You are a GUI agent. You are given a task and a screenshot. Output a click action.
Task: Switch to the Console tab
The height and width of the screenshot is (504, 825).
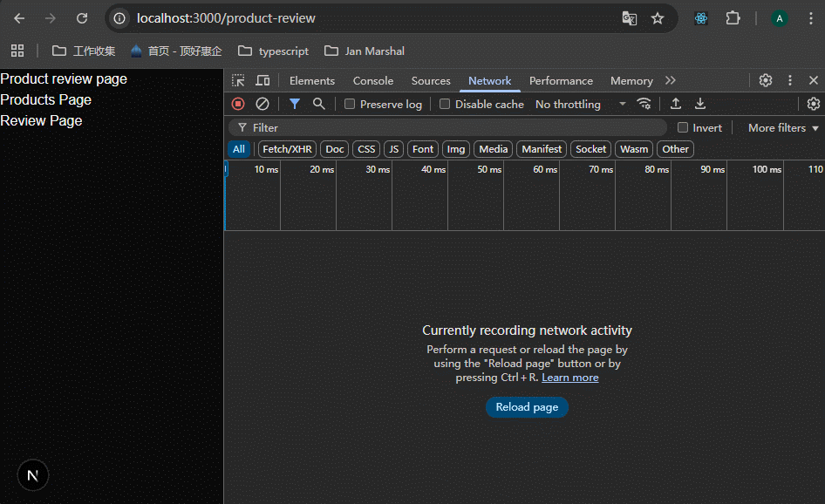click(373, 80)
